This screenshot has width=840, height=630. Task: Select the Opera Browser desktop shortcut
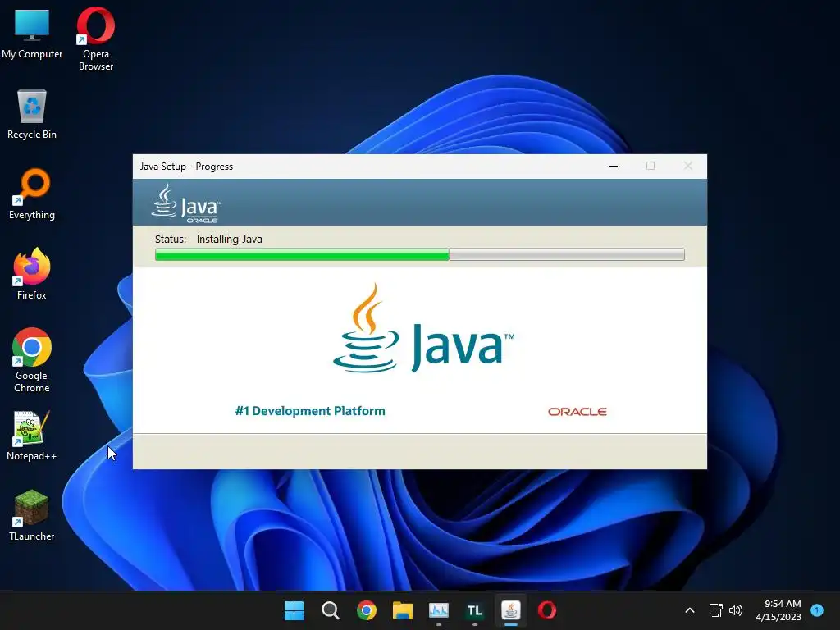tap(95, 39)
